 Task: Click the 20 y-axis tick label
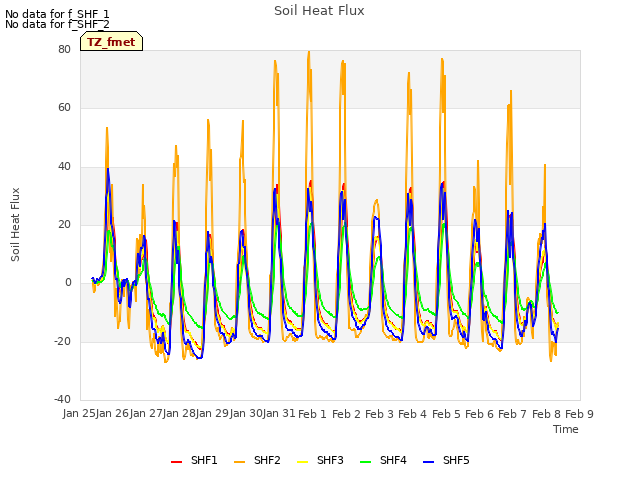pos(64,224)
